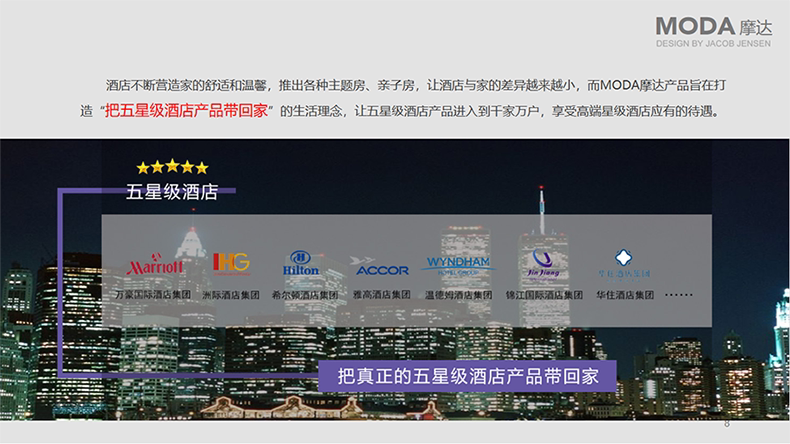This screenshot has width=790, height=444.
Task: Select the 希尔顿酒店集团 caption
Action: point(305,295)
